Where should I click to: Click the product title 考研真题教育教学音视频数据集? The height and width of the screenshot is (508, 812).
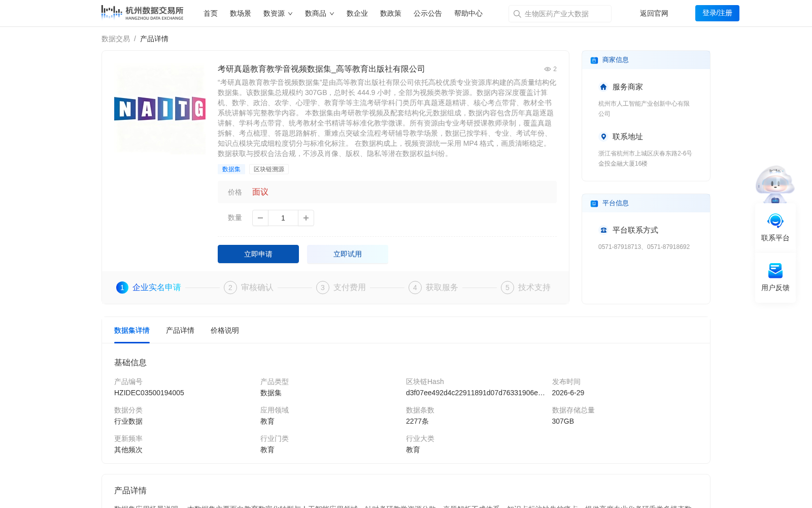click(x=321, y=69)
